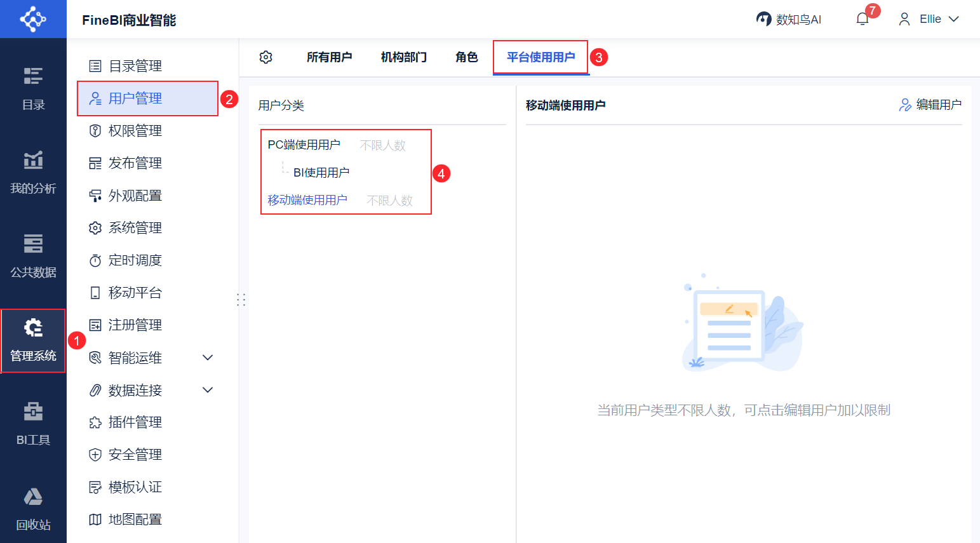980x543 pixels.
Task: Open the 机构部门 tab
Action: (403, 57)
